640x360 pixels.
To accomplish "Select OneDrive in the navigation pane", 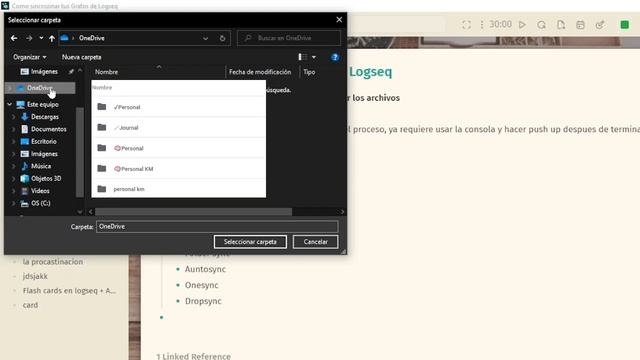I will [x=40, y=88].
